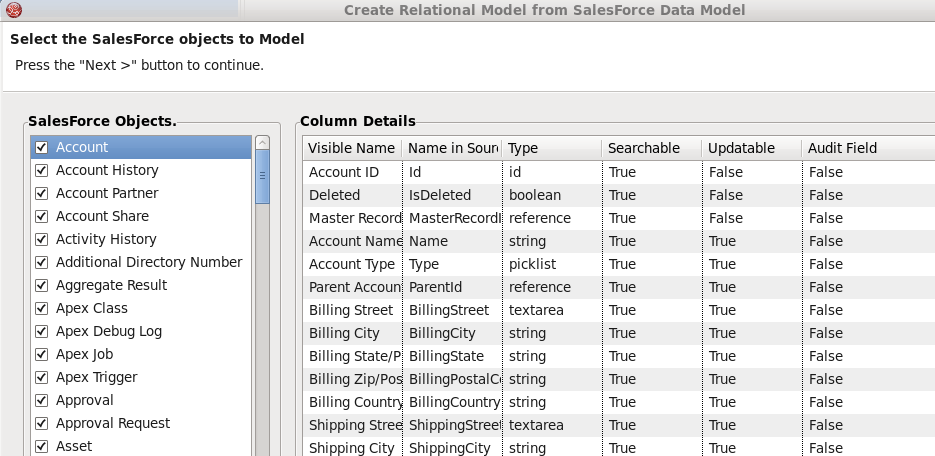Select the Apex Trigger list item label
This screenshot has height=456, width=935.
point(97,377)
